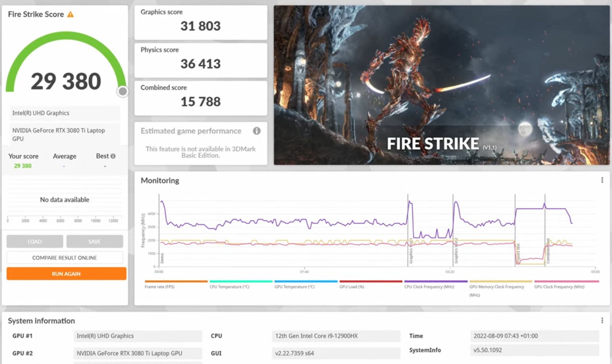This screenshot has width=612, height=364.
Task: Click the Demo marker on the chart
Action: pyautogui.click(x=162, y=258)
